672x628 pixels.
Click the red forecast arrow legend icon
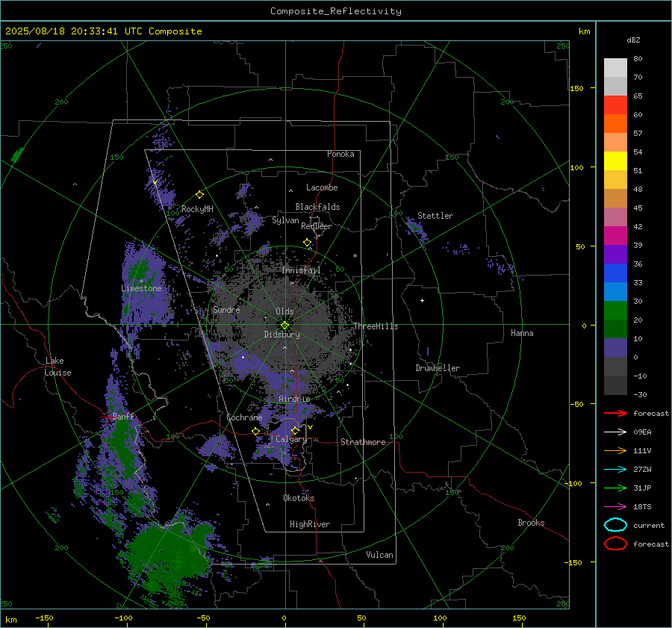[615, 413]
